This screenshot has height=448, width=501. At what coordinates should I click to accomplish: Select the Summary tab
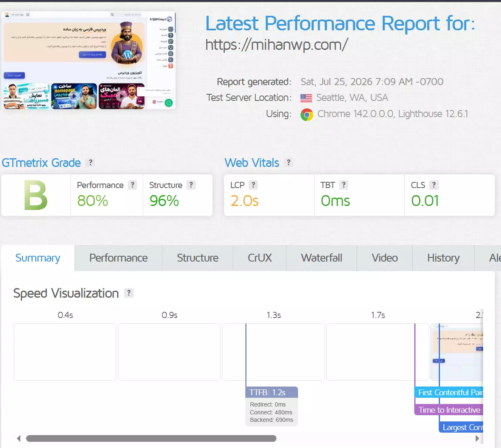point(38,258)
